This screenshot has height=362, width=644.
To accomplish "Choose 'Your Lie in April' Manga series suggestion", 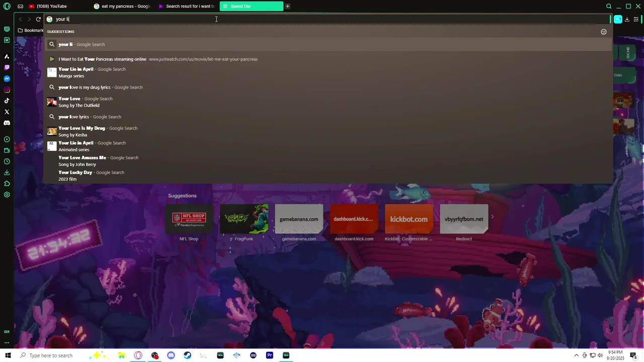I will click(328, 72).
